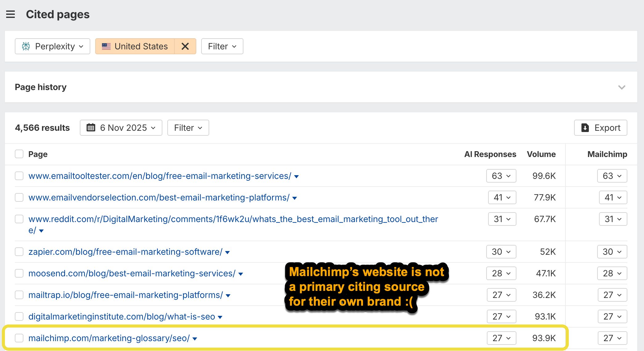Check the checkbox for the emailtooltester.com row

point(19,176)
